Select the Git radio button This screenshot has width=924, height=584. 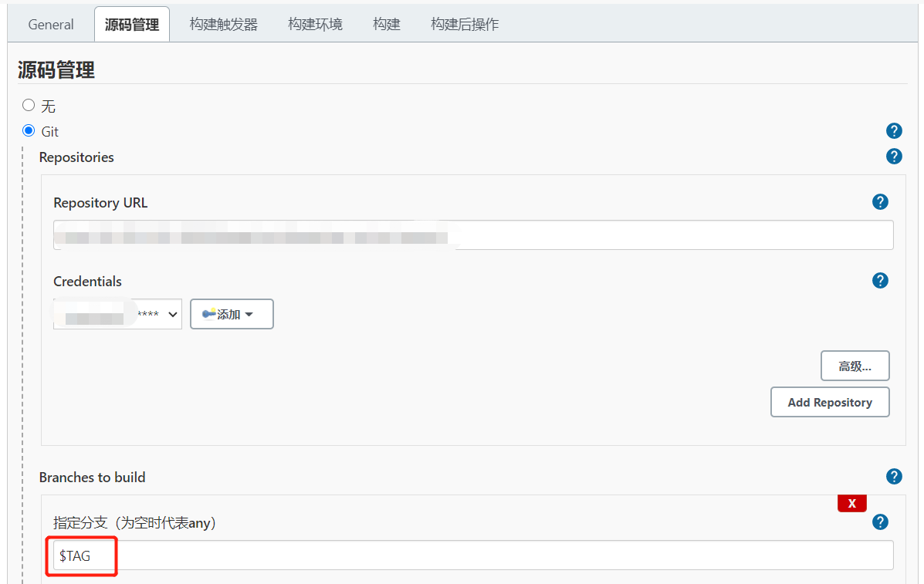[x=29, y=130]
